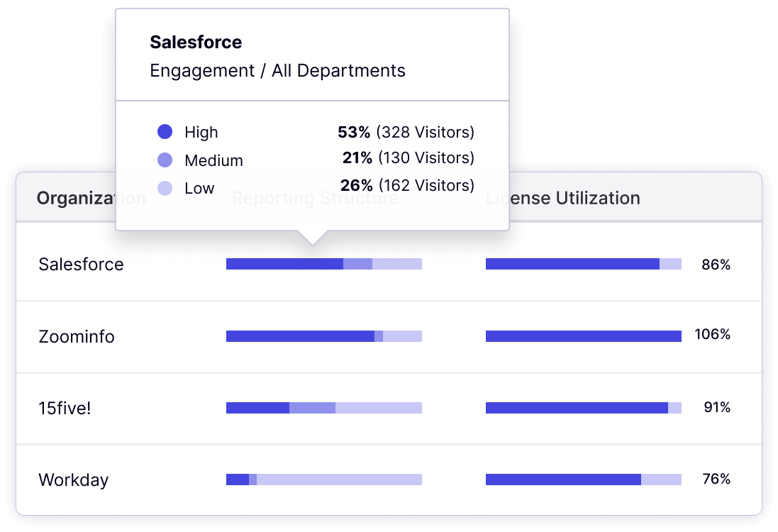Viewport: 778px width, 532px height.
Task: Click the 91% utilization value
Action: click(717, 407)
